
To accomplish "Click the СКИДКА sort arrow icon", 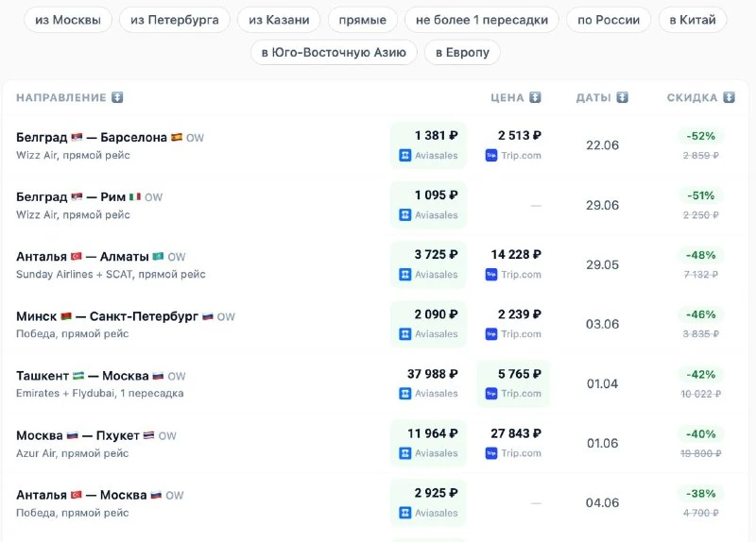I will (x=729, y=97).
